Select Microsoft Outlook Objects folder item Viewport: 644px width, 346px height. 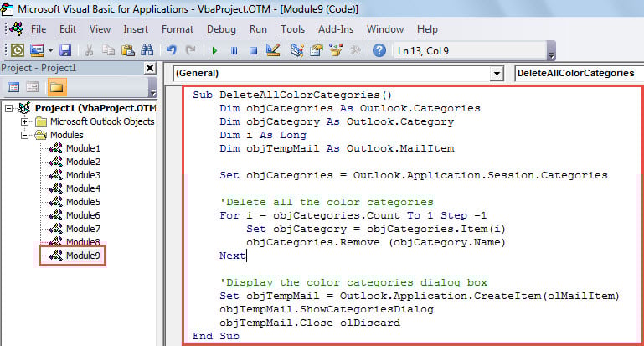[102, 121]
